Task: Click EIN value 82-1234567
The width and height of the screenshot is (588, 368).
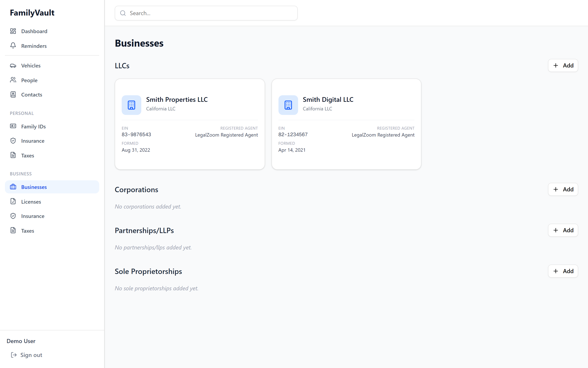Action: pos(293,135)
